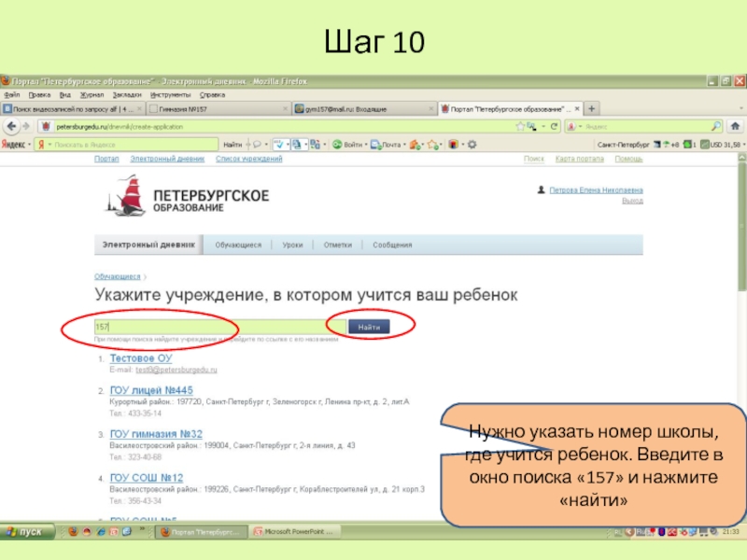Click the пуск Start button
This screenshot has height=560, width=747.
27,531
